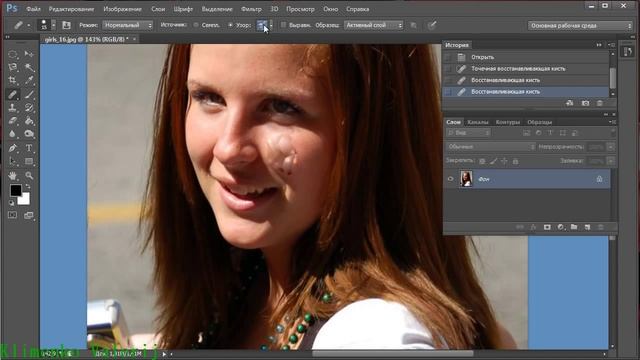Open the Редактирование menu

pyautogui.click(x=71, y=9)
